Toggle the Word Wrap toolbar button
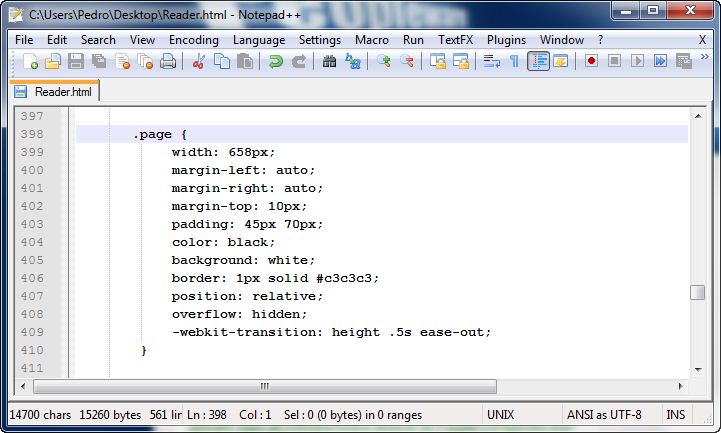The width and height of the screenshot is (721, 433). 492,61
